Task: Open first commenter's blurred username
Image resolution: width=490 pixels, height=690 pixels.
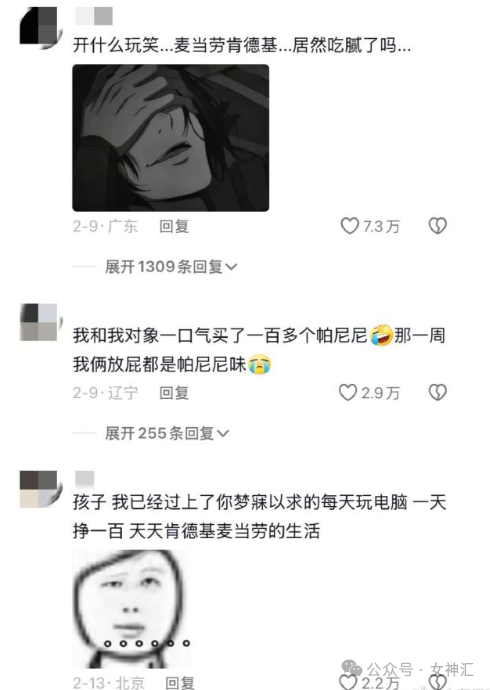Action: tap(94, 16)
